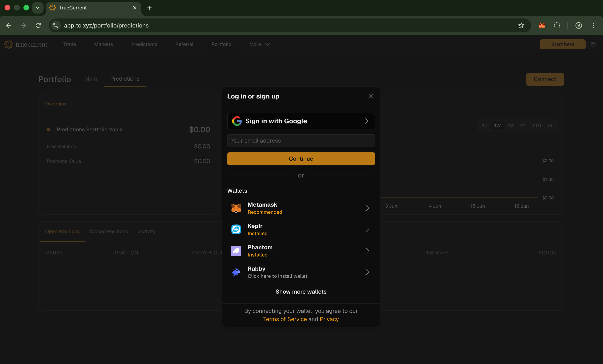This screenshot has height=364, width=603.
Task: Bookmark this page with the star icon
Action: click(x=521, y=25)
